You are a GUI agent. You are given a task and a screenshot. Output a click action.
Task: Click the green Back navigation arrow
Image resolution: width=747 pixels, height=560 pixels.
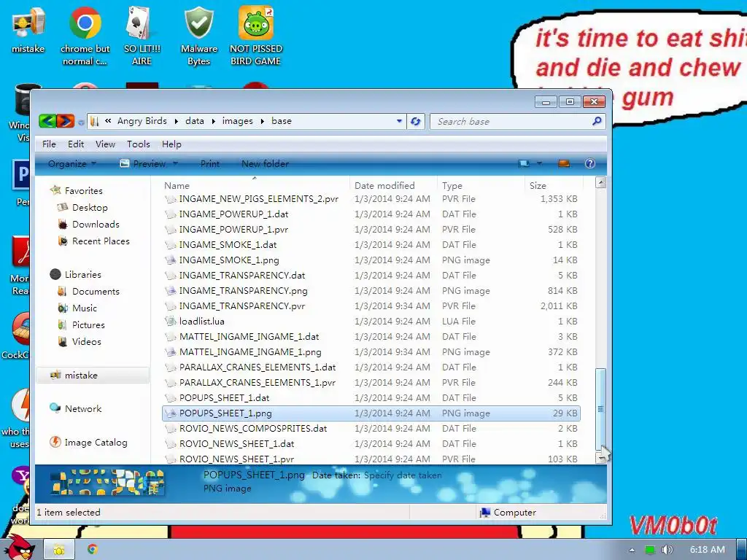pos(47,121)
